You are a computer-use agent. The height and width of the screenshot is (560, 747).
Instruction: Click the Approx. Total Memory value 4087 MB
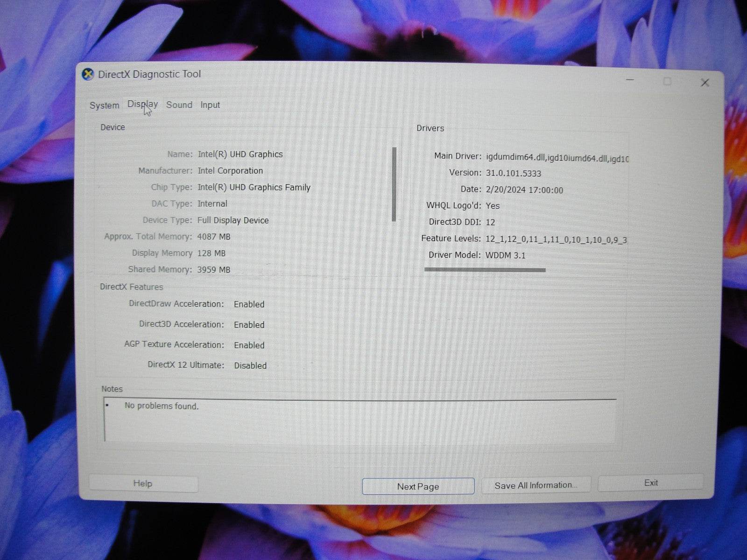point(214,237)
